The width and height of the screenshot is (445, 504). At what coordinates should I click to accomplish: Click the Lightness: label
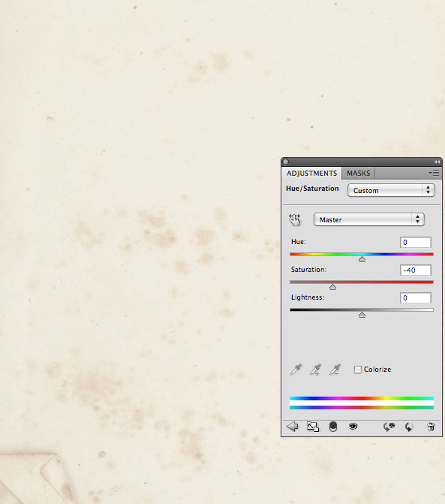pos(308,297)
